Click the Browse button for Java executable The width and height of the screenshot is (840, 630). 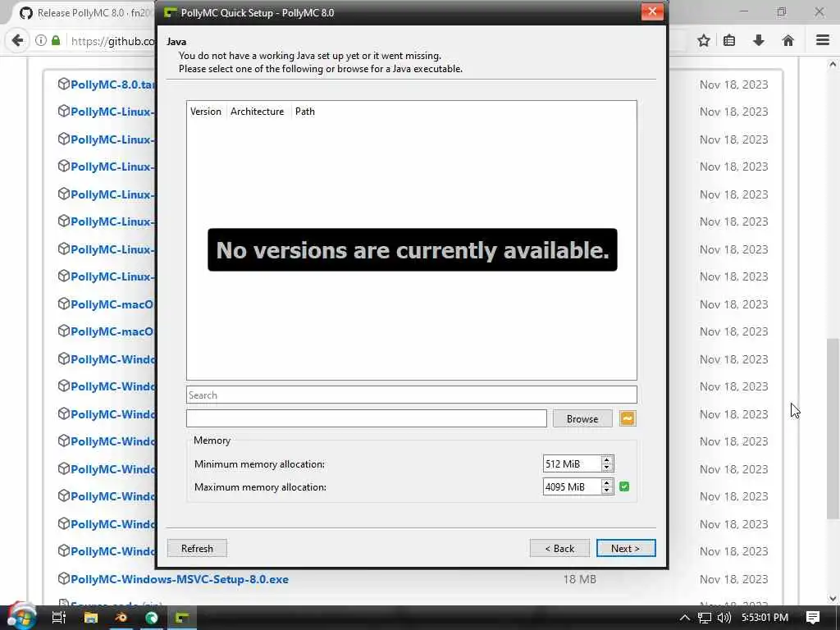(582, 418)
